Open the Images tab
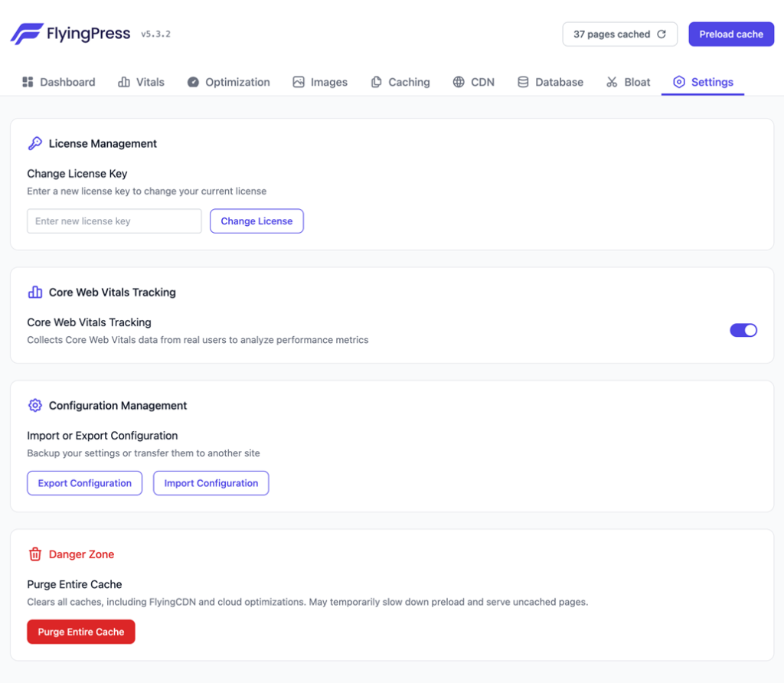The height and width of the screenshot is (683, 784). pyautogui.click(x=320, y=82)
